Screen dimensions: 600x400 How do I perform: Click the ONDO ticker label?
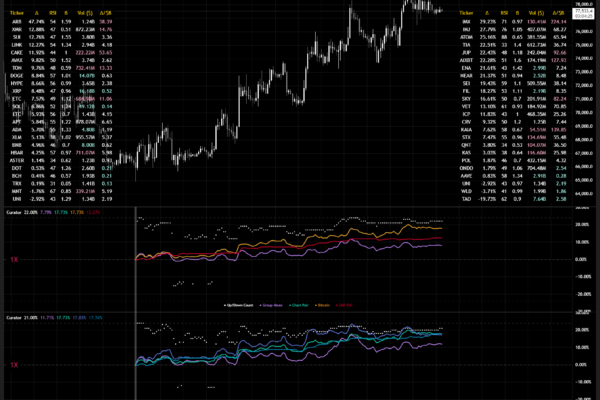click(466, 168)
